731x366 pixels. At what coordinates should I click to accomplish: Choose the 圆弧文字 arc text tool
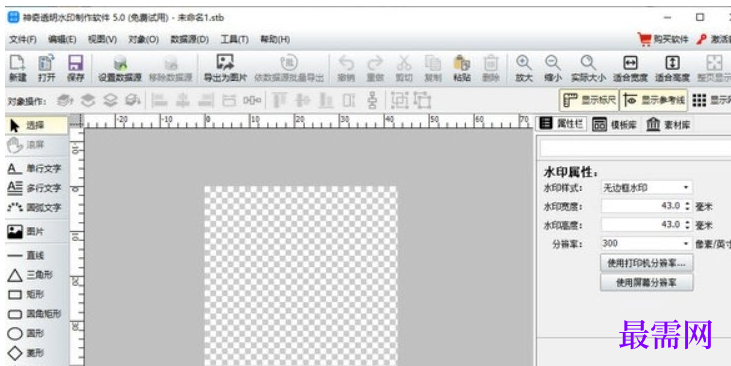34,207
